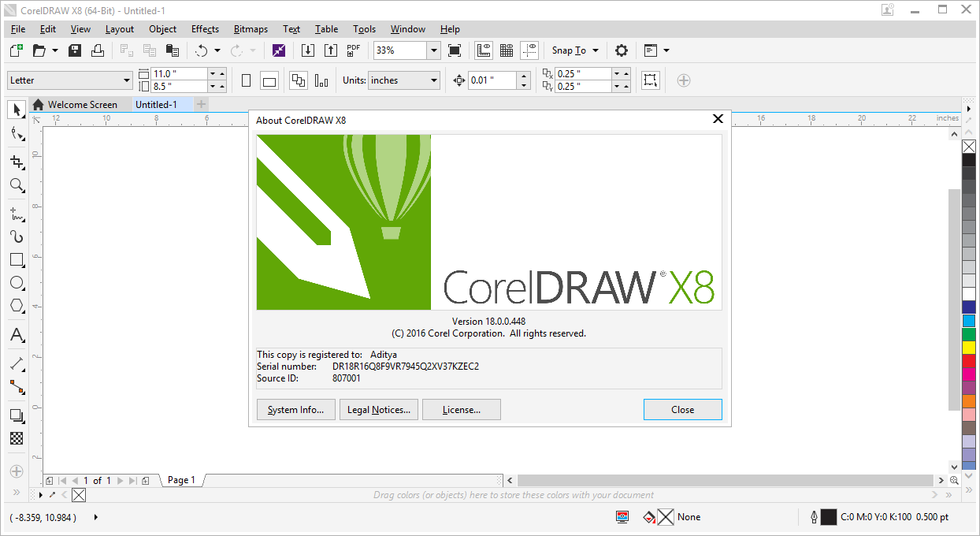980x536 pixels.
Task: Select the Zoom magnifier tool
Action: (x=17, y=186)
